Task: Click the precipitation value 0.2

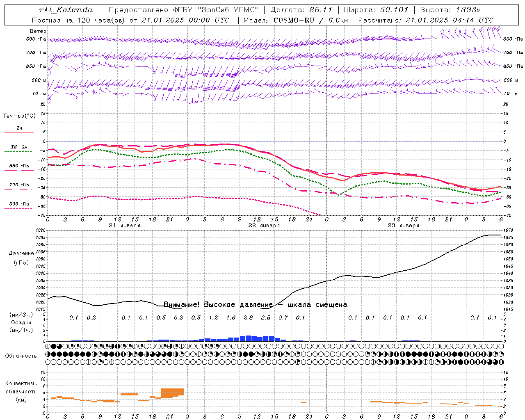Action: 91,317
